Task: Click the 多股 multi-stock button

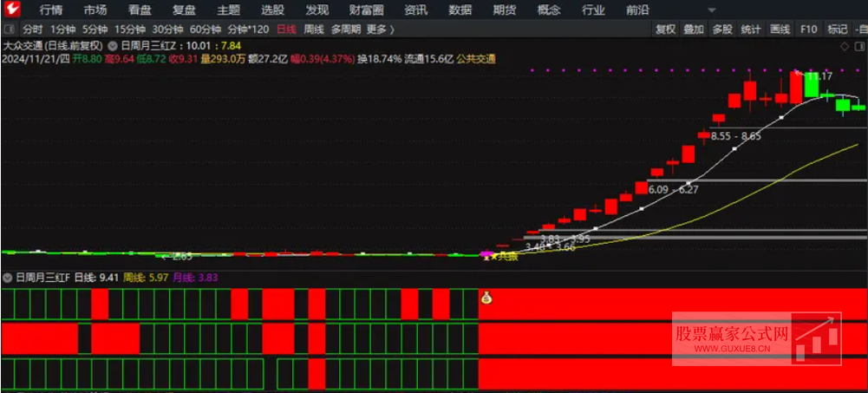Action: (x=722, y=29)
